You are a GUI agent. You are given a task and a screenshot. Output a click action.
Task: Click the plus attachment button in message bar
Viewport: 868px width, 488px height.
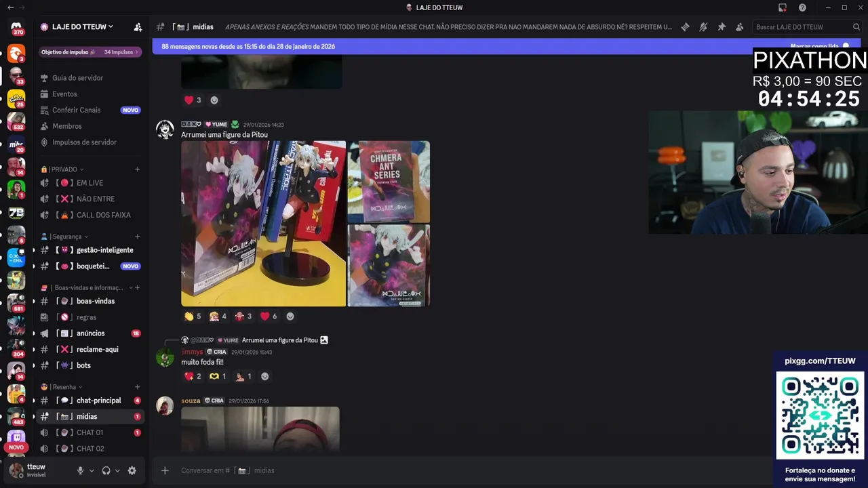coord(165,470)
